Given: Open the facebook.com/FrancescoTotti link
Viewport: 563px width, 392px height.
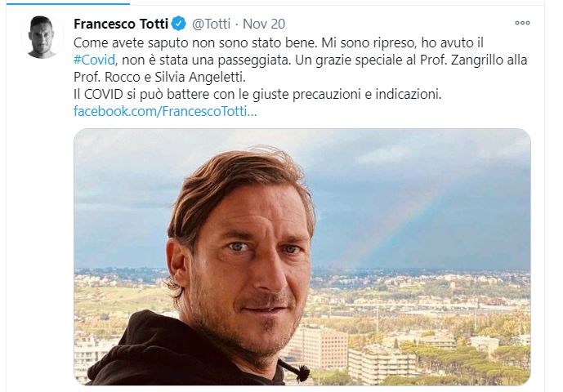Looking at the screenshot, I should tap(165, 111).
